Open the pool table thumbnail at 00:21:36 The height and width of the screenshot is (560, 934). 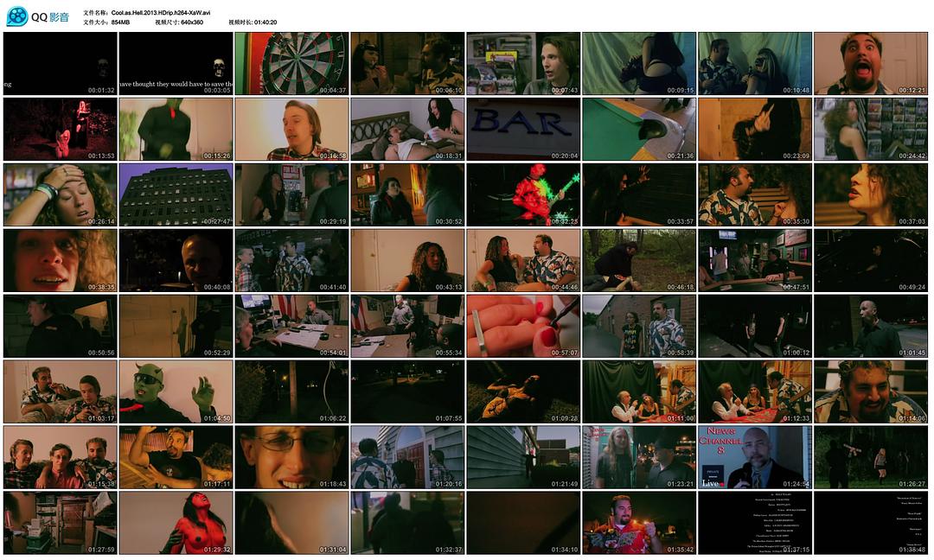pyautogui.click(x=639, y=129)
